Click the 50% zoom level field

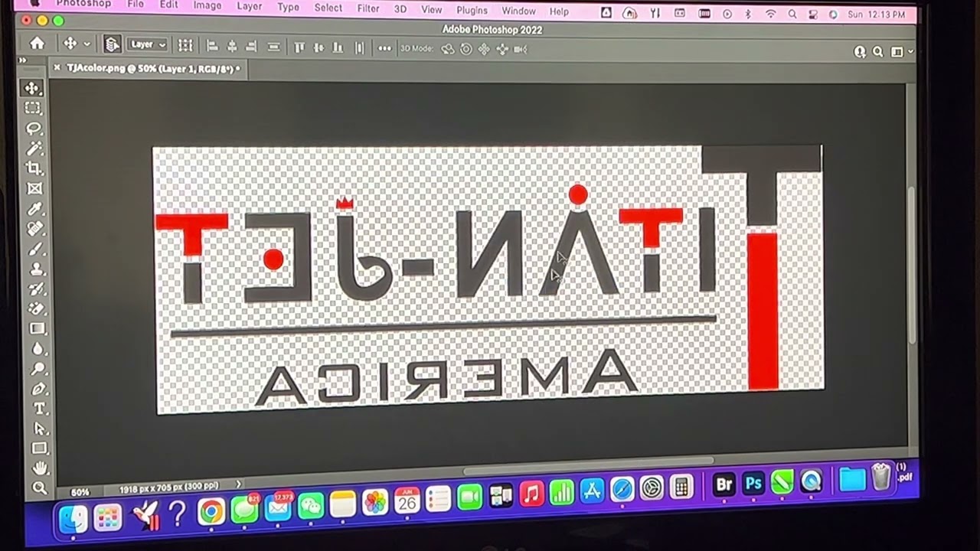pyautogui.click(x=80, y=492)
